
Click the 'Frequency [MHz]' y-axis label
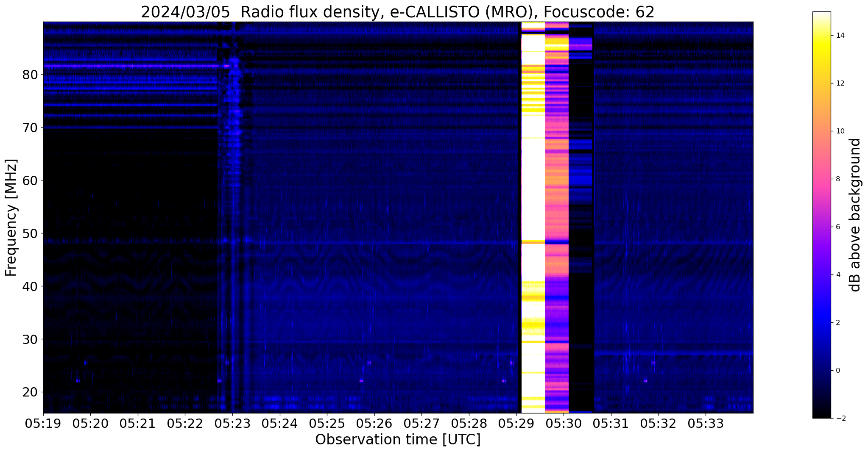[x=11, y=218]
